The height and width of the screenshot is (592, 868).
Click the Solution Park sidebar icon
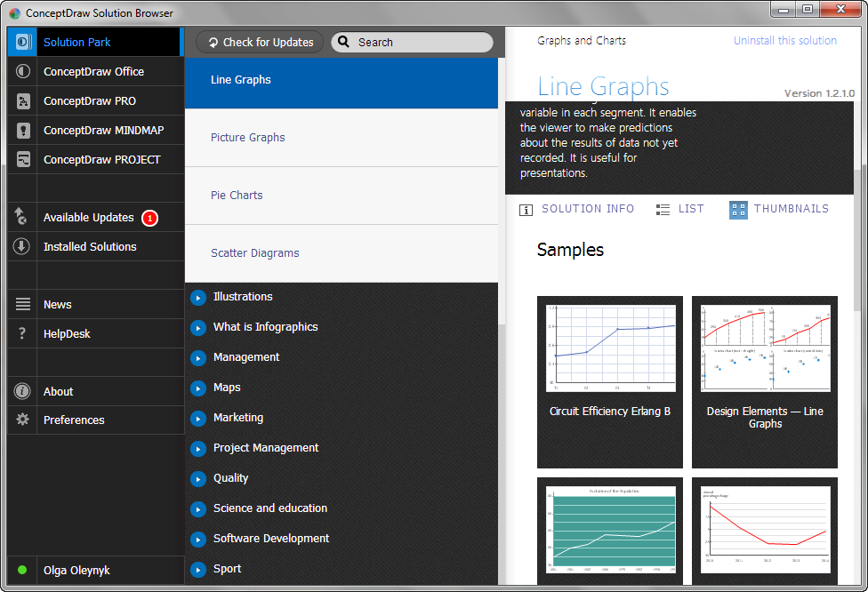[x=23, y=42]
